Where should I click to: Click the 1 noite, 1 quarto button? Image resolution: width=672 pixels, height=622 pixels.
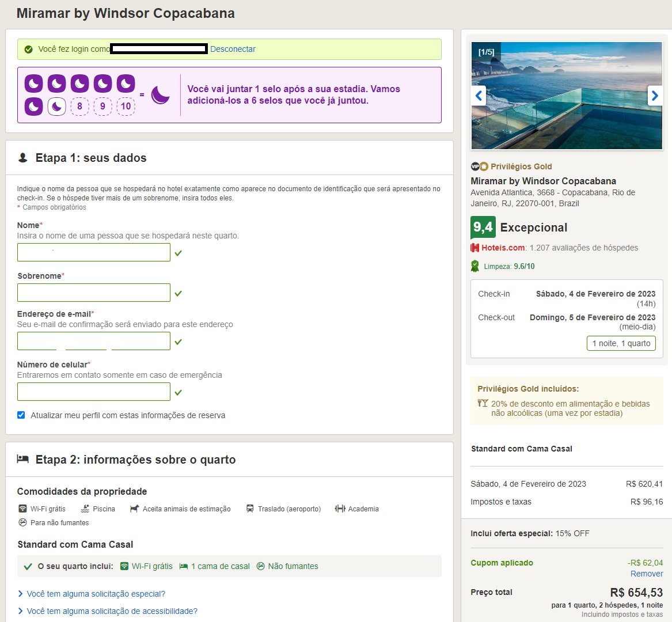[621, 343]
